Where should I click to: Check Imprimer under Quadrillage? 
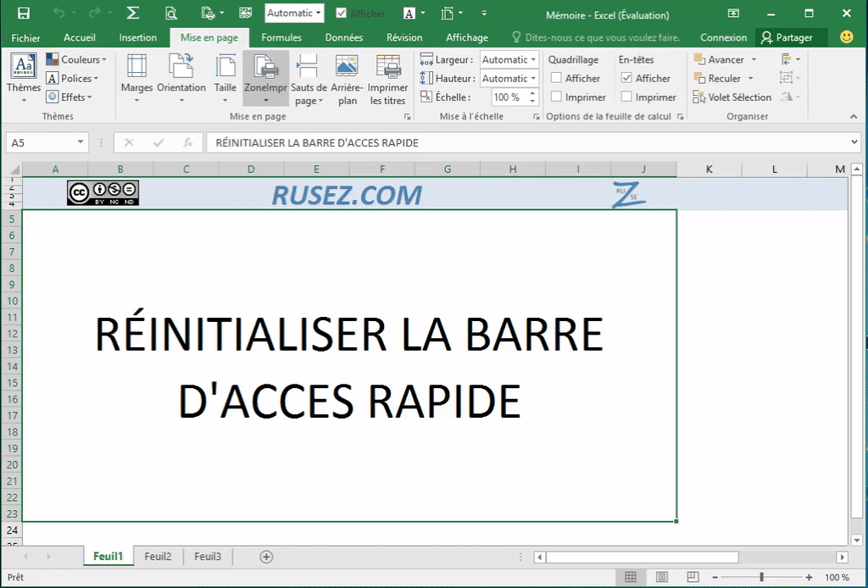click(559, 97)
